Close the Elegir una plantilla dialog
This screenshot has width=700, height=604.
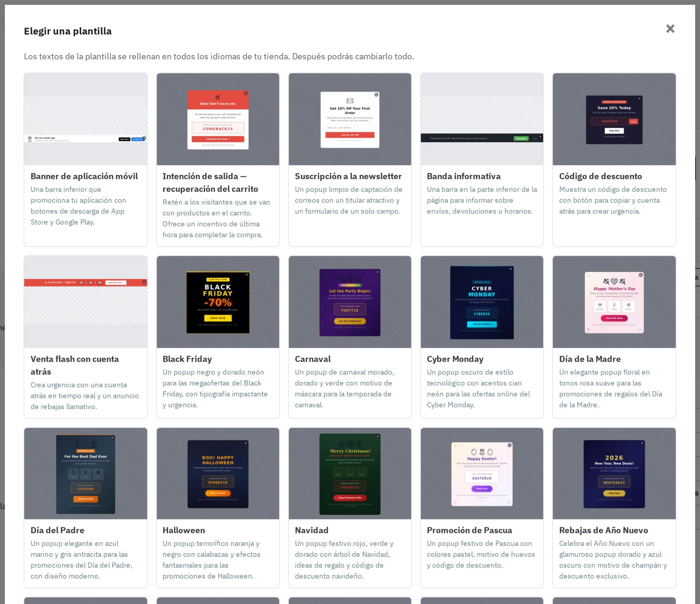(670, 29)
